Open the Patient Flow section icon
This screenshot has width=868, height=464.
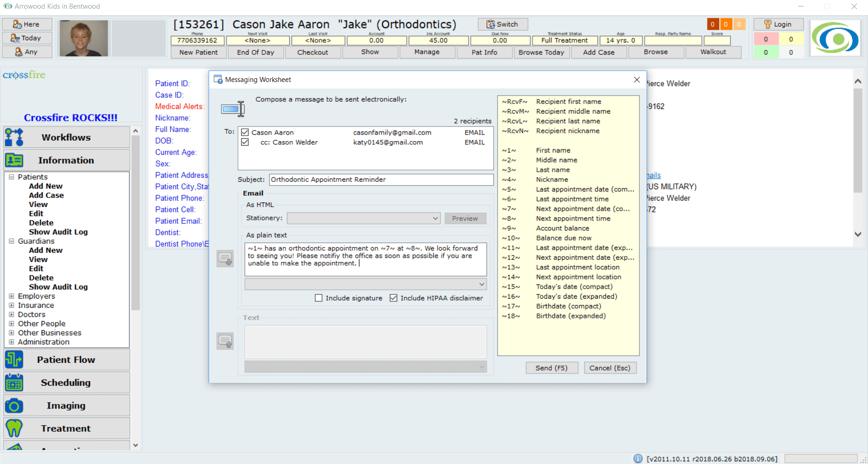pos(14,360)
